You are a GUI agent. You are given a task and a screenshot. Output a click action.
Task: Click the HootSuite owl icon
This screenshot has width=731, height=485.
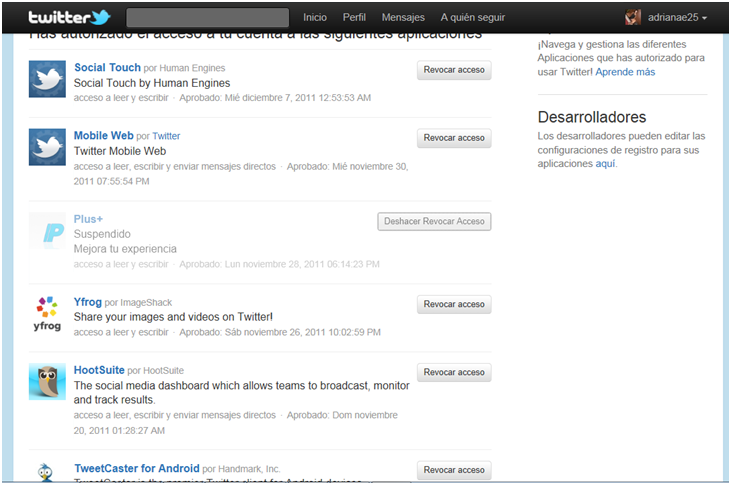(x=47, y=381)
